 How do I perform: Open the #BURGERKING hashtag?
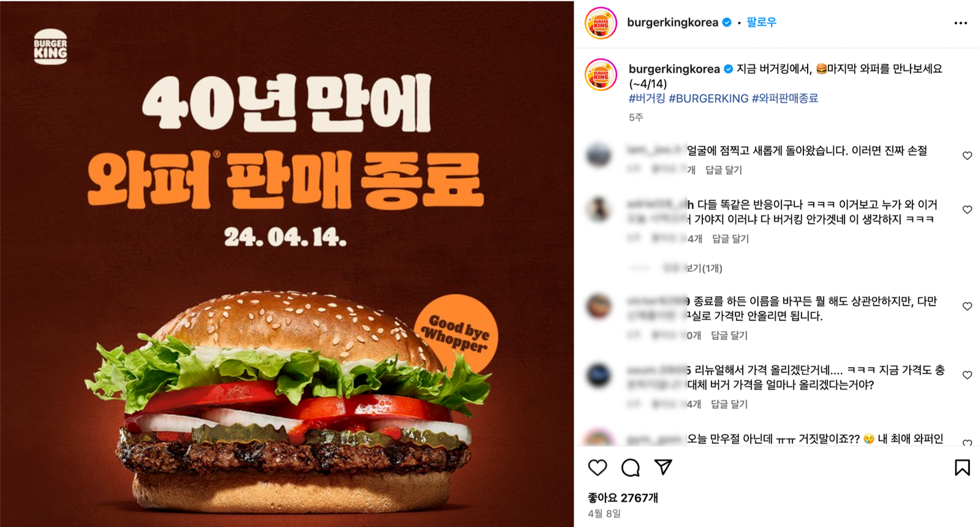point(708,98)
